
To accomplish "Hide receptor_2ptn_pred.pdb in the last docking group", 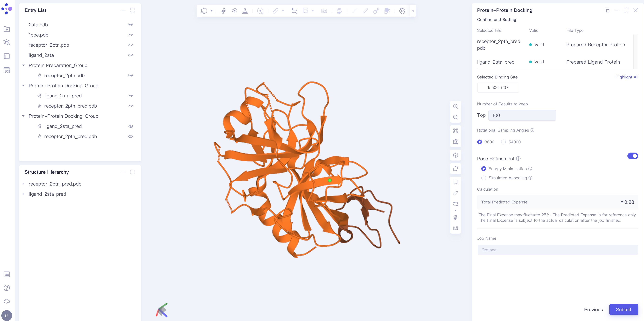I will [131, 136].
